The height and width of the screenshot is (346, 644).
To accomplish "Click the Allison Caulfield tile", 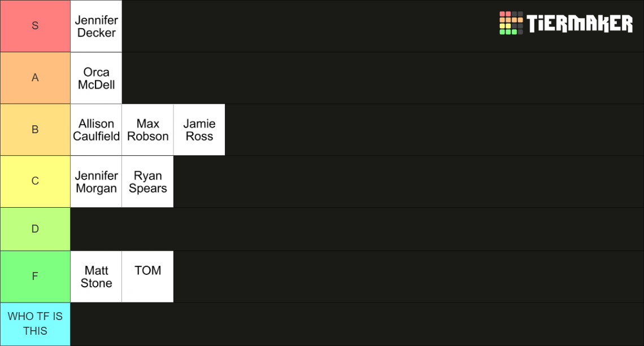I will click(x=96, y=130).
